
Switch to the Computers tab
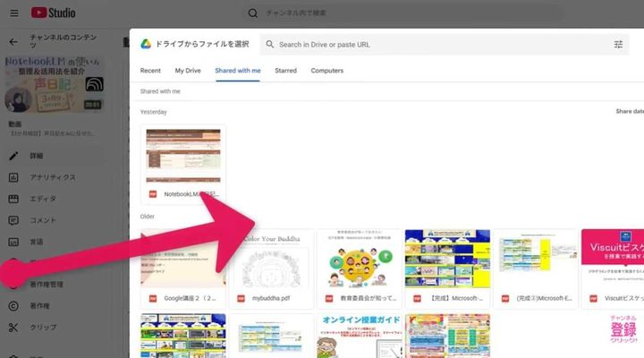tap(327, 71)
